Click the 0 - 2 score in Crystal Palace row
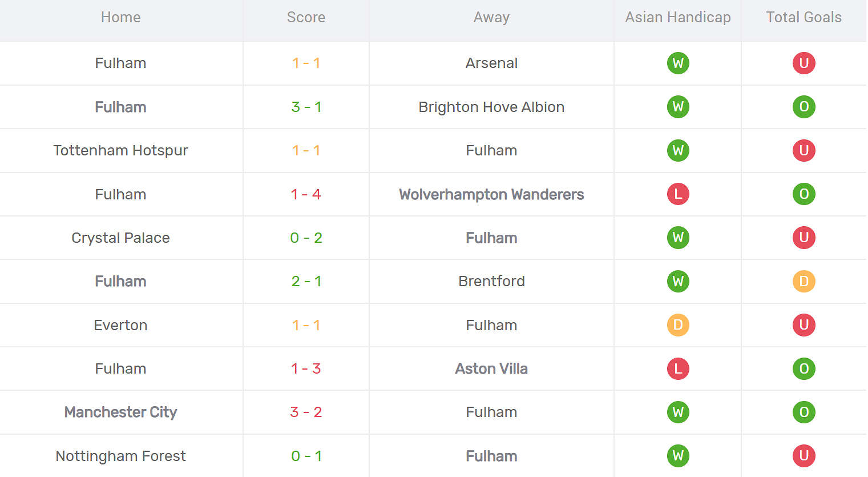Viewport: 868px width, 477px height. (x=306, y=238)
